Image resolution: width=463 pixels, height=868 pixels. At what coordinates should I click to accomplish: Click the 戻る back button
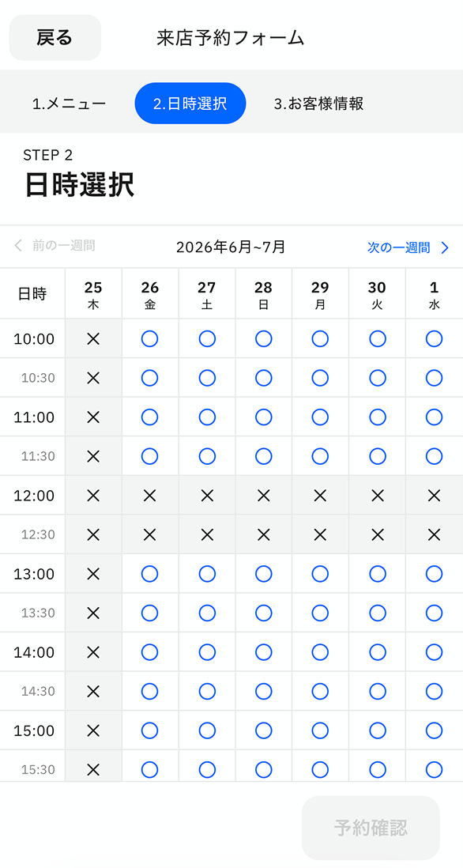(55, 37)
